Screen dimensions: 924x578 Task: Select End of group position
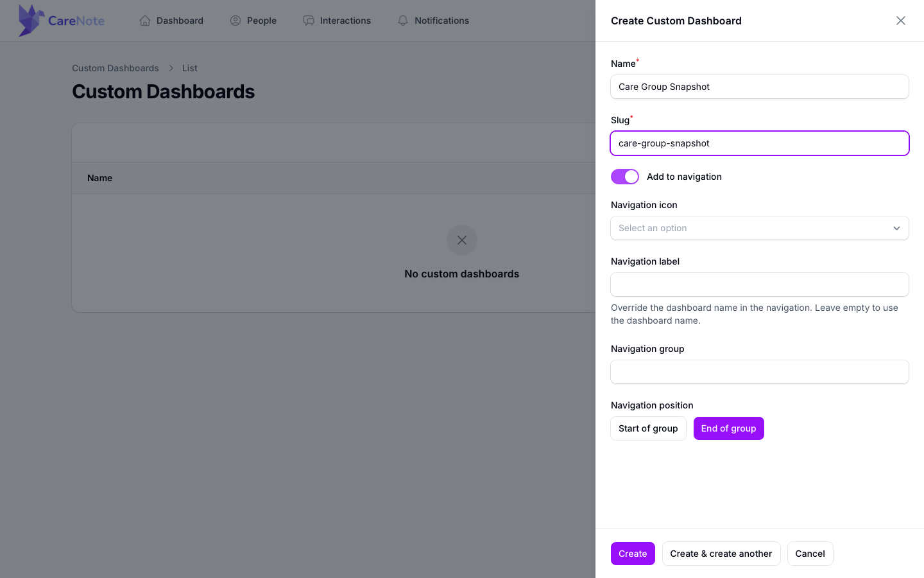point(728,428)
